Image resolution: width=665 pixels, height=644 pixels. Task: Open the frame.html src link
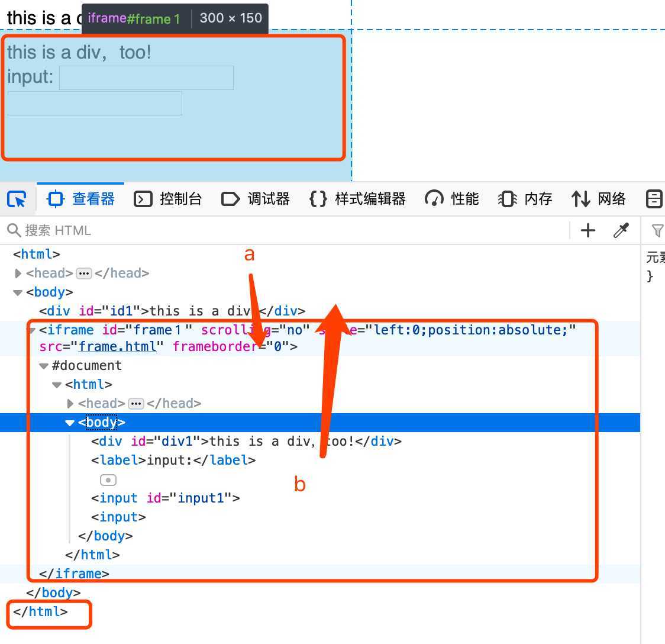[117, 346]
